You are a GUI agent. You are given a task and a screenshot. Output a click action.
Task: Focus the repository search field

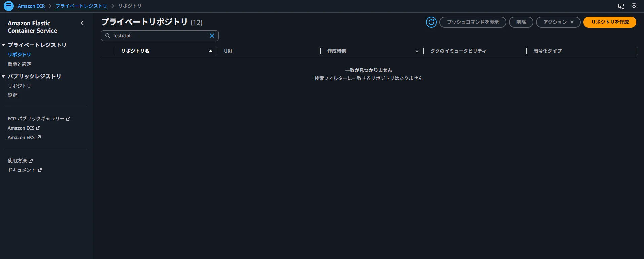160,36
